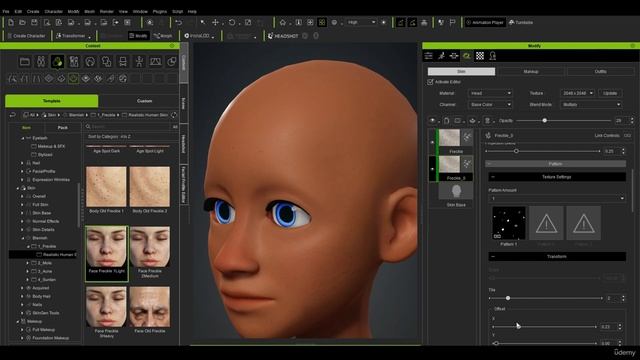
Task: Click the Save Project disk icon
Action: tap(34, 22)
